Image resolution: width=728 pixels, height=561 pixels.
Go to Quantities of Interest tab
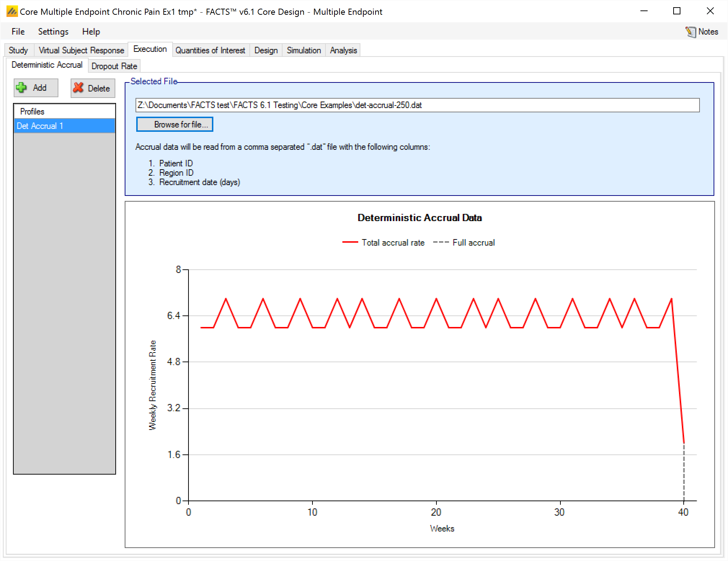(210, 50)
